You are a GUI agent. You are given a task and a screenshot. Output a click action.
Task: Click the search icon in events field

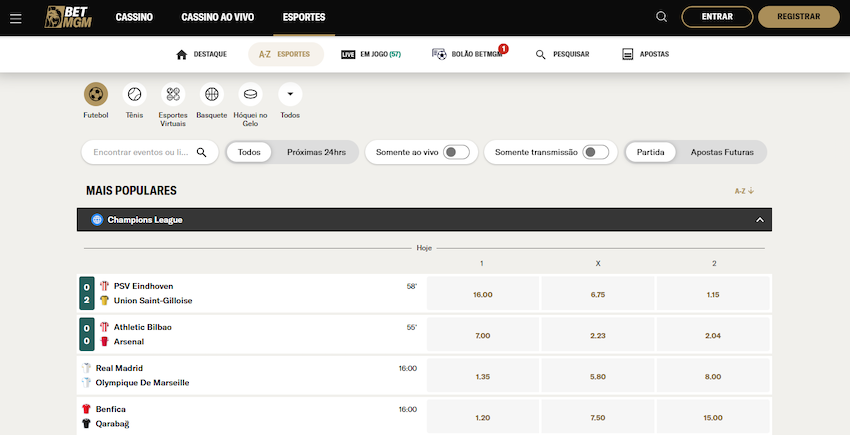202,152
